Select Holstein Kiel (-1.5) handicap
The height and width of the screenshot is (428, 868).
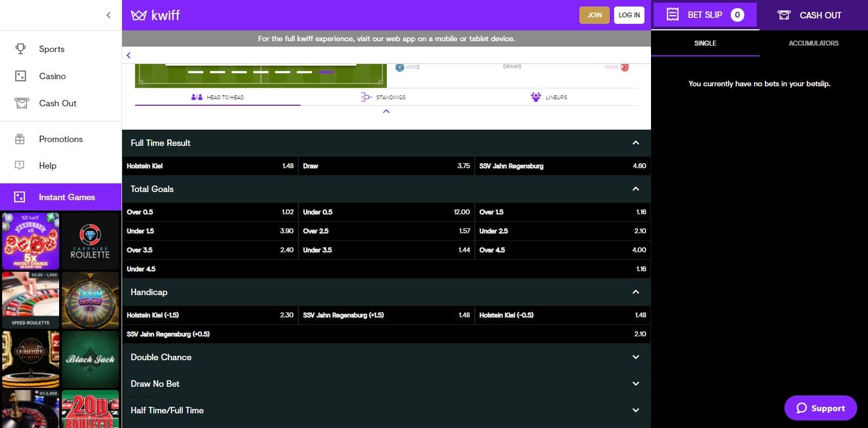[x=210, y=315]
